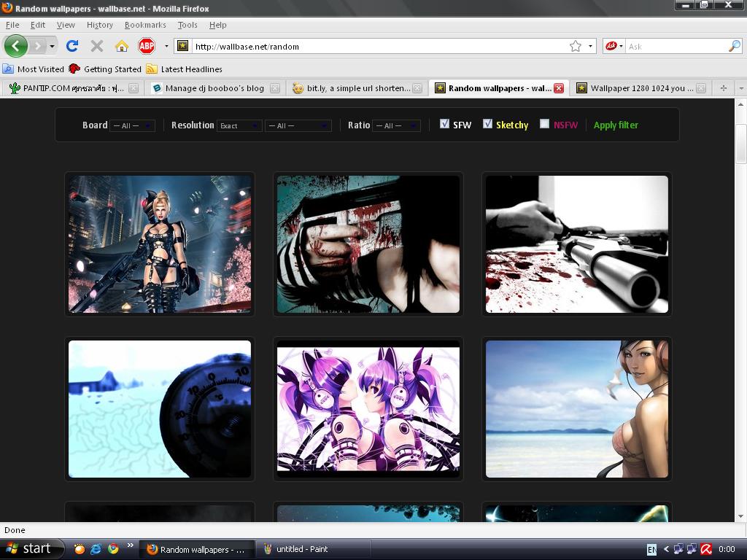Close the Wallpaper 1280 1024 tab
This screenshot has height=560, width=747.
701,88
